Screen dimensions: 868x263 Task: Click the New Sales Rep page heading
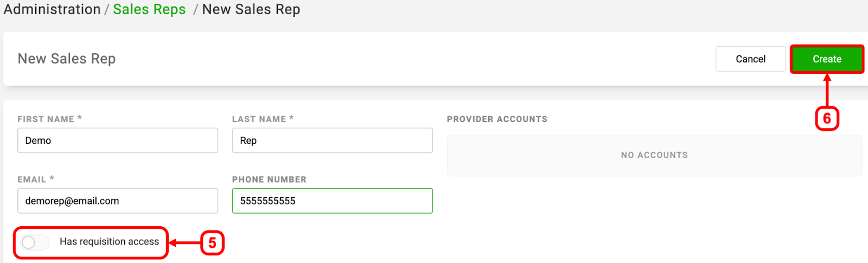(x=67, y=59)
